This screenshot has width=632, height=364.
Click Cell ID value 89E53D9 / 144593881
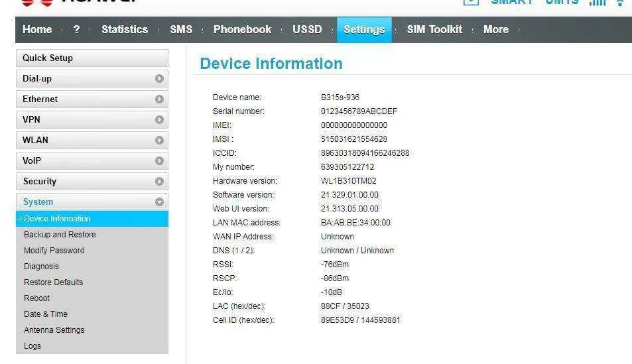(360, 320)
